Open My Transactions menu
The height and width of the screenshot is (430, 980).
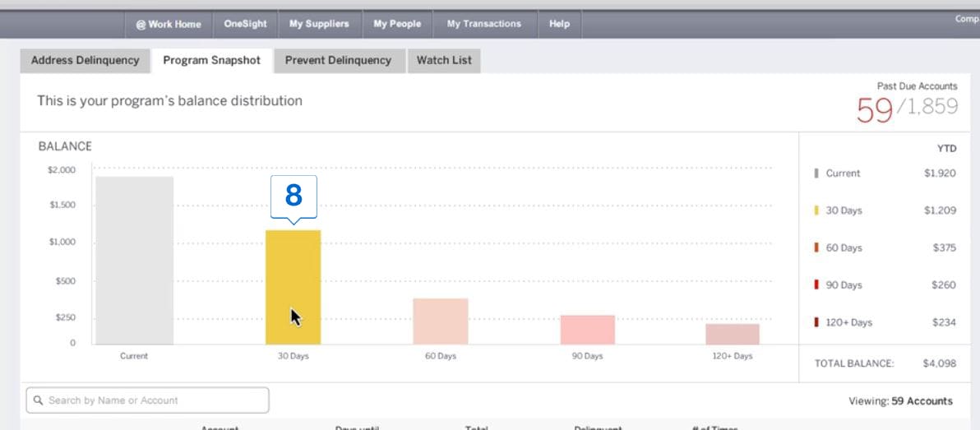[483, 24]
